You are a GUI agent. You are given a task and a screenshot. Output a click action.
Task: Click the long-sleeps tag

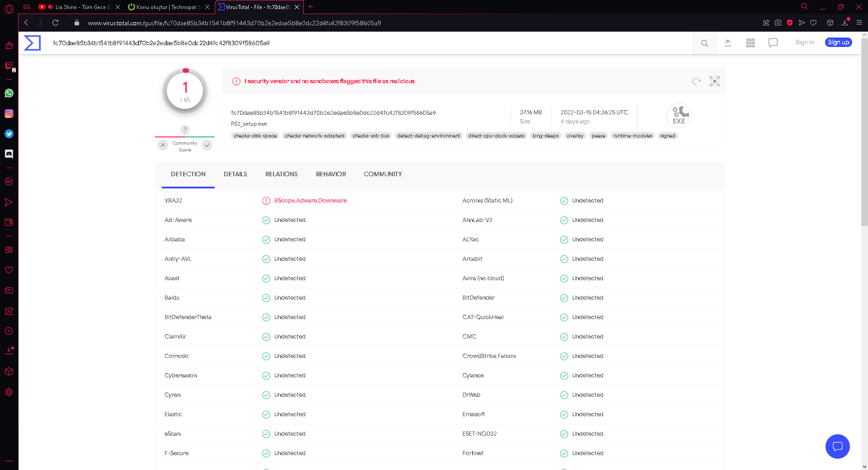click(546, 136)
